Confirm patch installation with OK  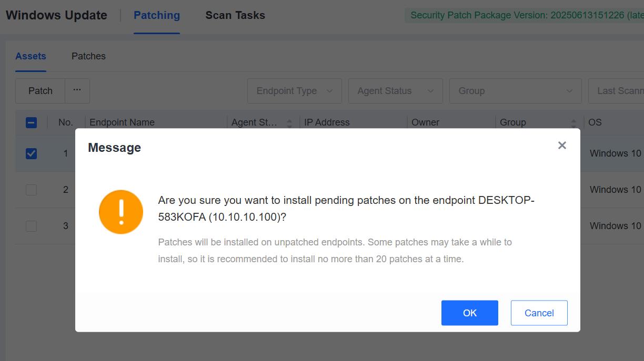coord(470,313)
